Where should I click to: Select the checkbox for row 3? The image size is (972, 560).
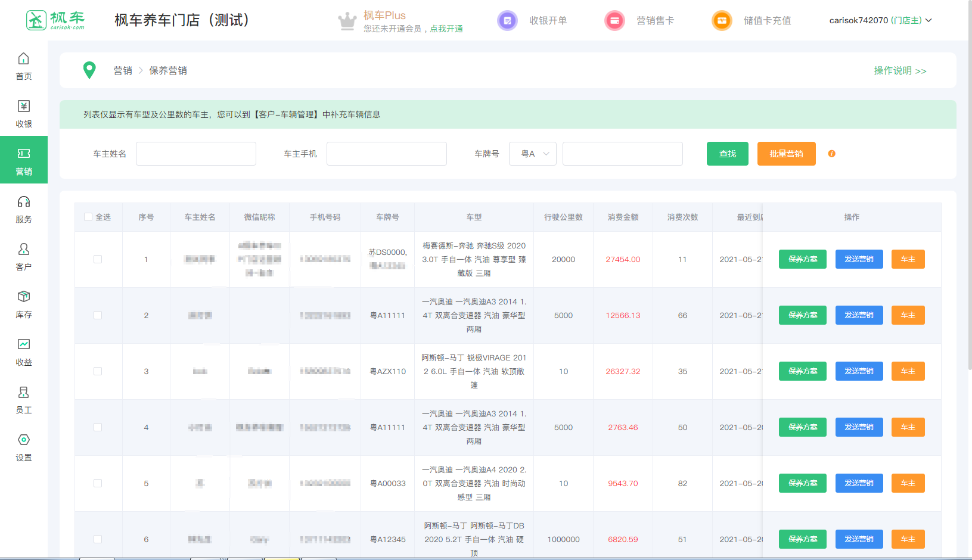(98, 371)
